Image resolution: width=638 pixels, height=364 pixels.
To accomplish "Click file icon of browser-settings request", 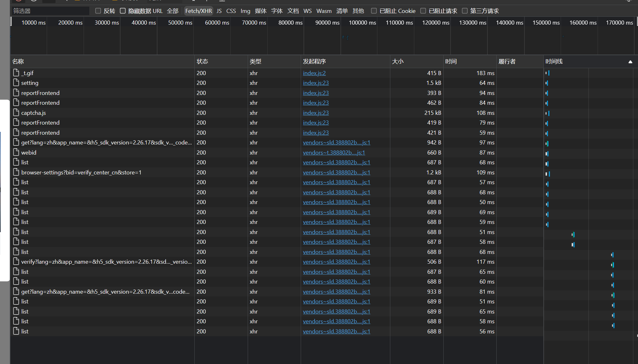I will click(16, 172).
